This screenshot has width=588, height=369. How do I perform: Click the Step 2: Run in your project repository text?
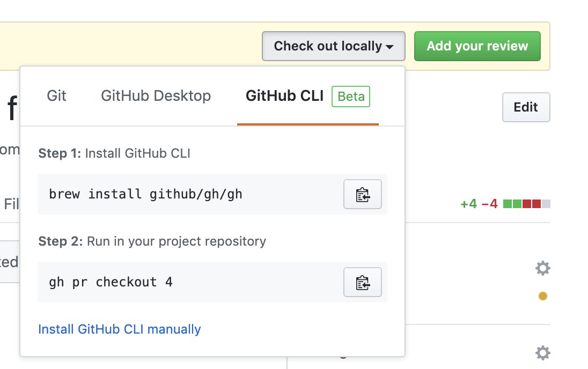[x=152, y=241]
